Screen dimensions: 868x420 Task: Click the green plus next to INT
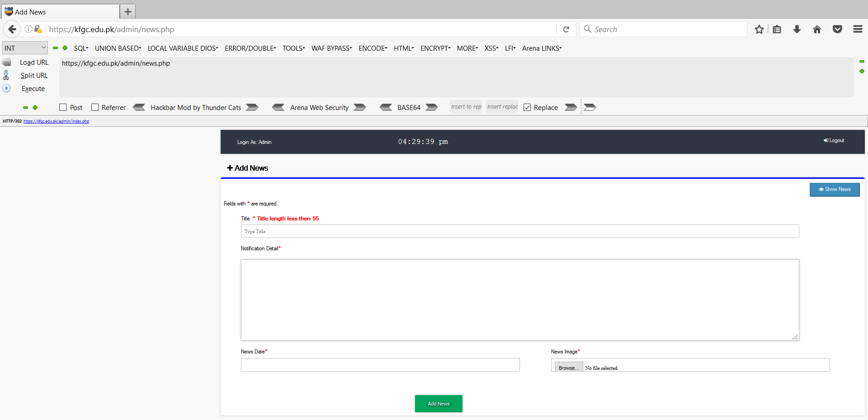(x=65, y=48)
